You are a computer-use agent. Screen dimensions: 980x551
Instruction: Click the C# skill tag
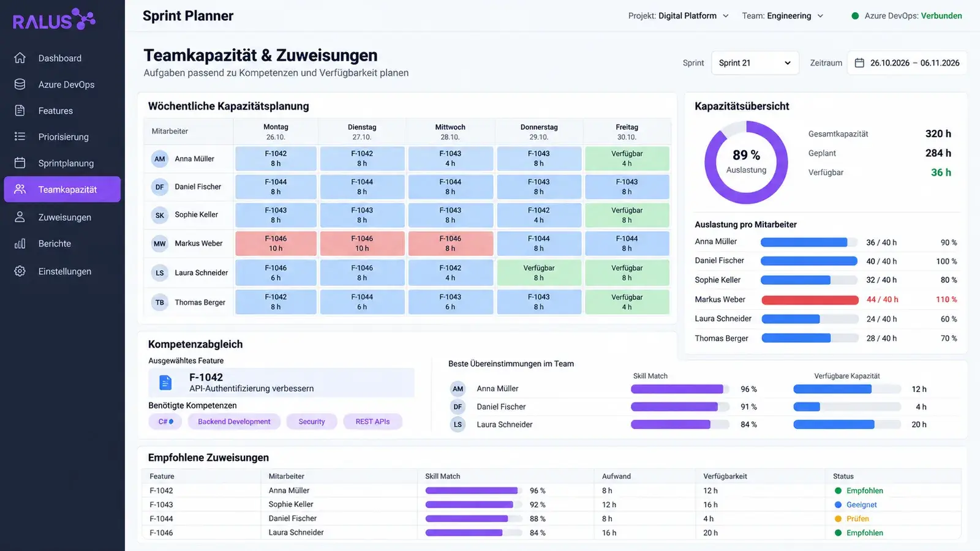[x=165, y=422]
